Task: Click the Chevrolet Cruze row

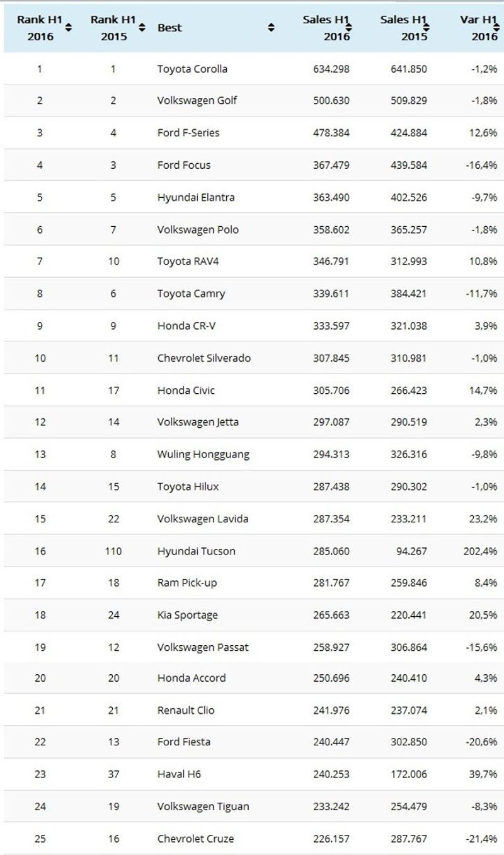Action: tap(252, 839)
